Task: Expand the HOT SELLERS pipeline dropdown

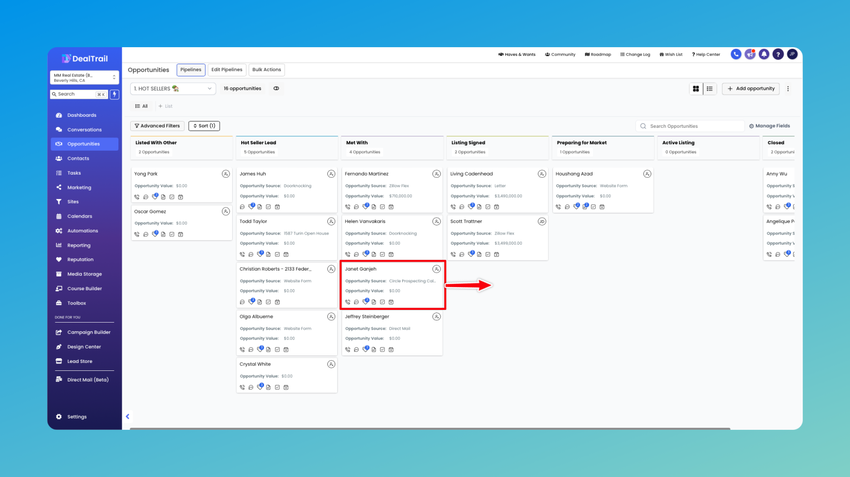Action: 173,88
